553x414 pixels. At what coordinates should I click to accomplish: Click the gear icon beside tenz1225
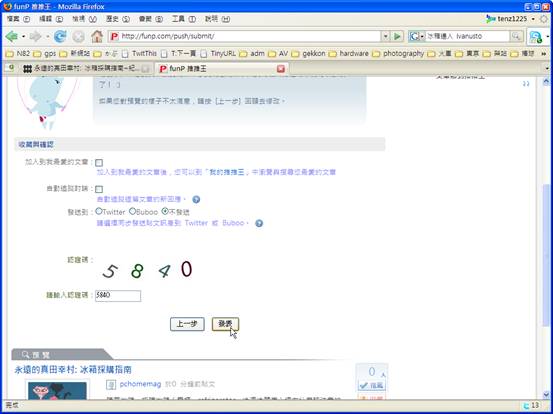click(544, 19)
